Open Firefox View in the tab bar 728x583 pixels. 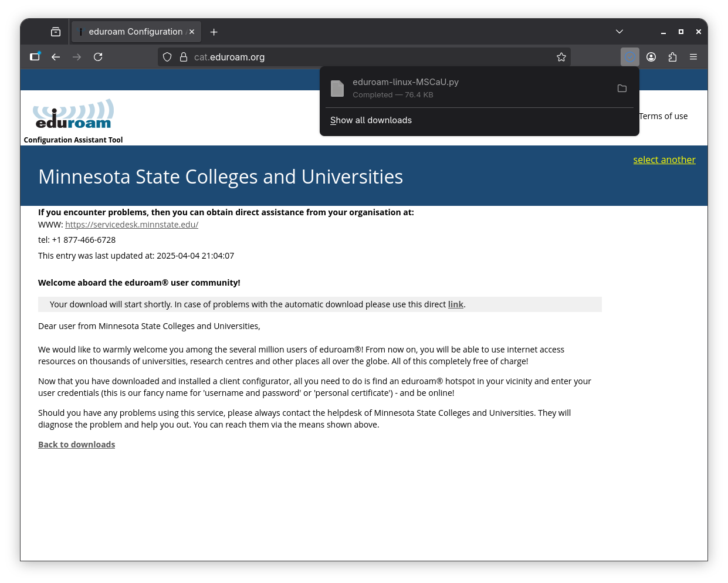[x=55, y=31]
